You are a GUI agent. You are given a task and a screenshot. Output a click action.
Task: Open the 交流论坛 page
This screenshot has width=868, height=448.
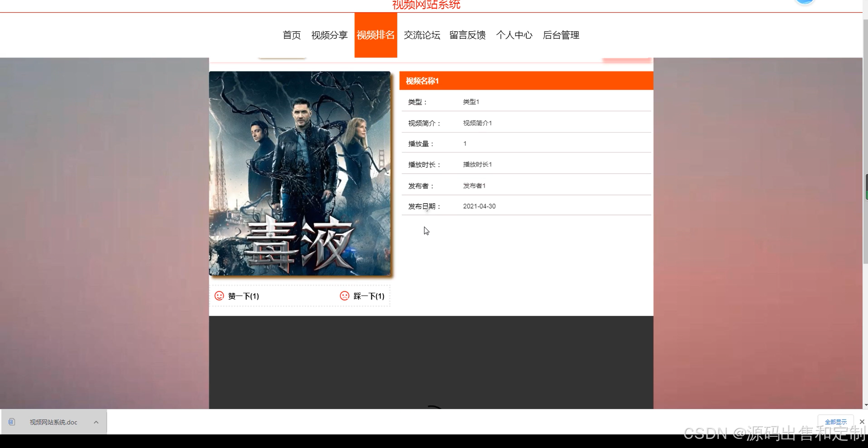point(422,35)
